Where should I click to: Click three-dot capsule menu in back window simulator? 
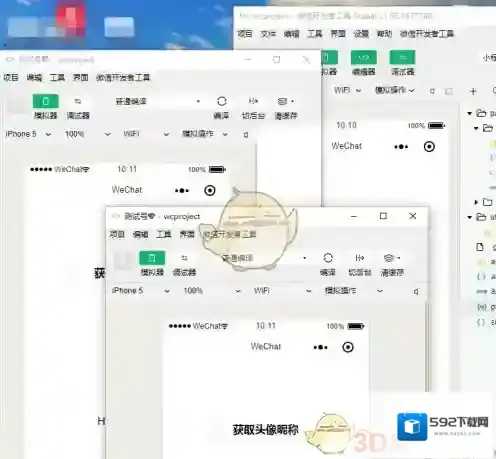401,147
